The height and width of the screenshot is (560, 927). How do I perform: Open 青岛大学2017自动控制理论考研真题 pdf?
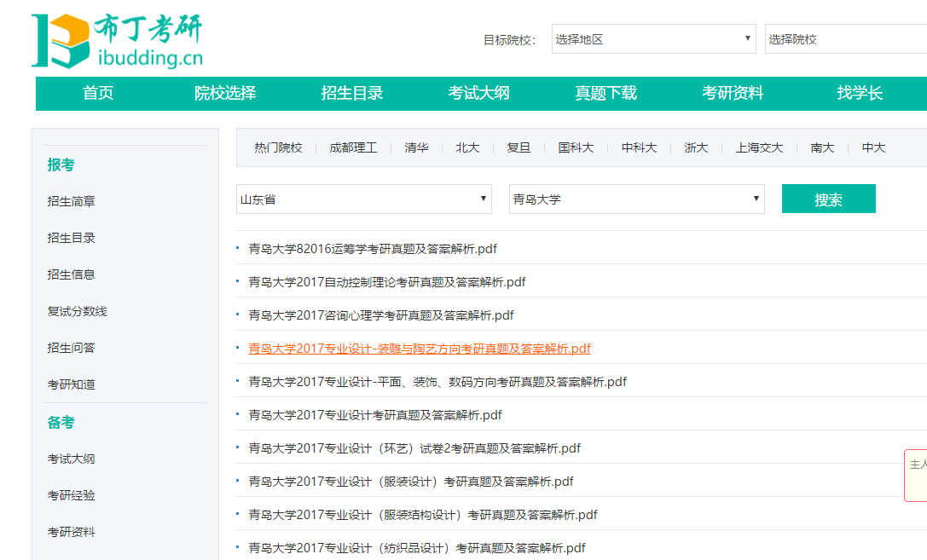(x=386, y=282)
